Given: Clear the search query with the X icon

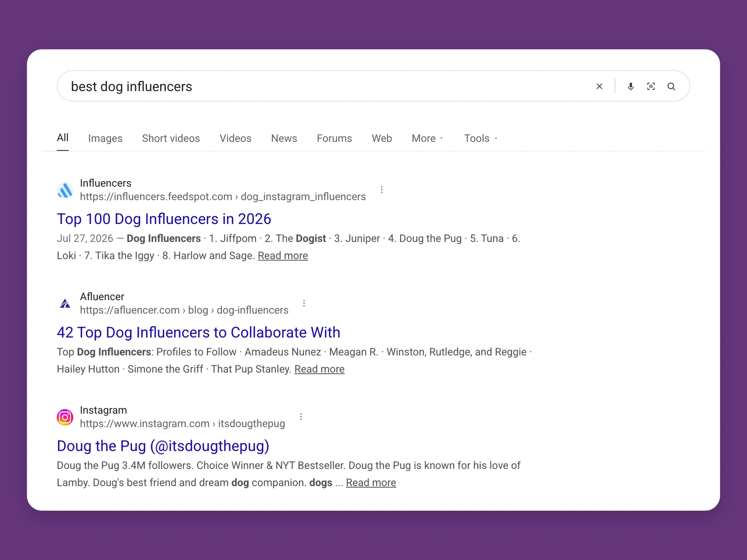Looking at the screenshot, I should click(599, 86).
